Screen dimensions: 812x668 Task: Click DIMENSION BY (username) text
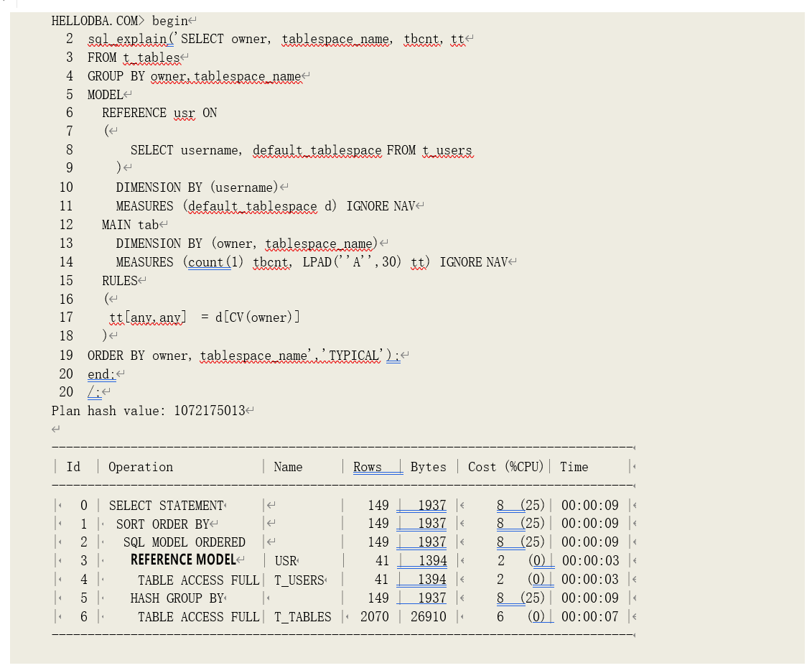pyautogui.click(x=197, y=187)
